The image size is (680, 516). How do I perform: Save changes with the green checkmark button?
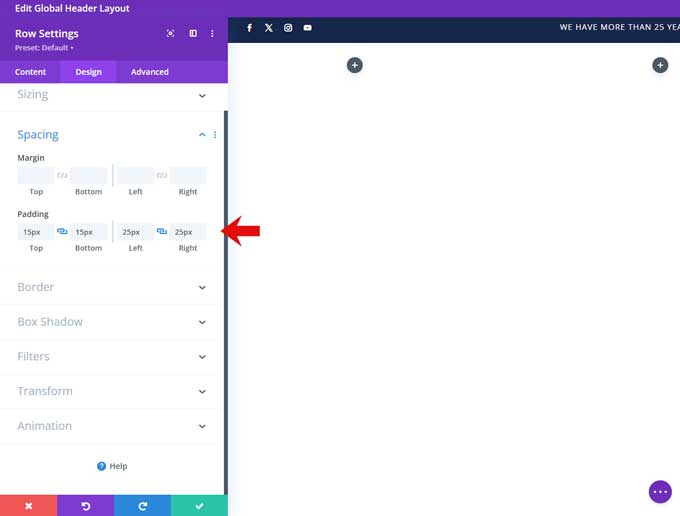(199, 506)
